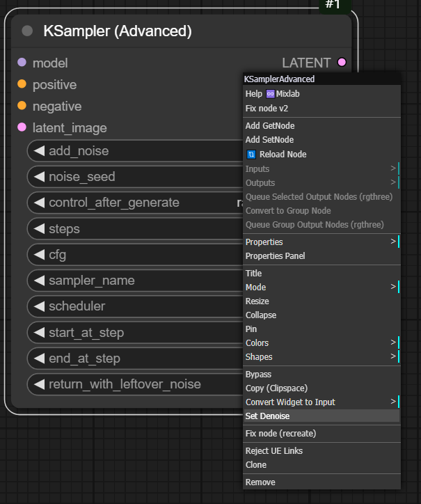The width and height of the screenshot is (421, 504).
Task: Click Clone to duplicate the node
Action: 256,465
